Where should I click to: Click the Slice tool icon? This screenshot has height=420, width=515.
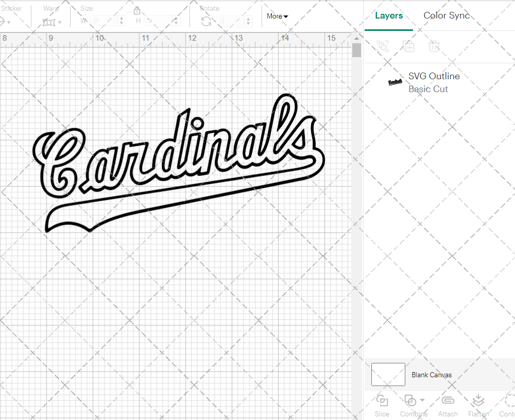pos(382,400)
